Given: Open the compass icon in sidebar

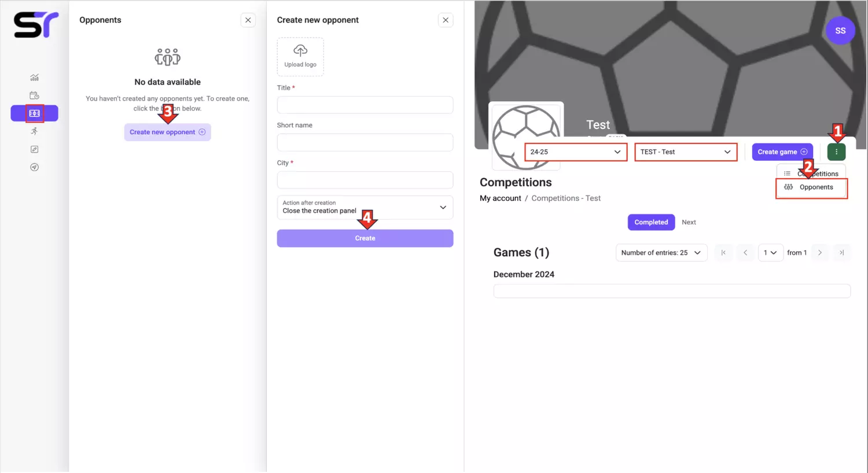Looking at the screenshot, I should click(34, 167).
